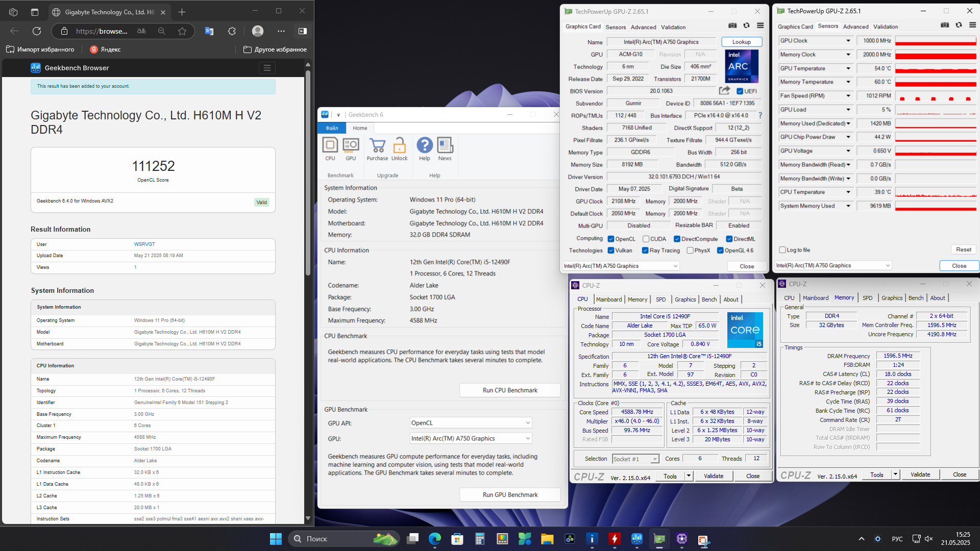
Task: Open the GPU selector dropdown in GPU-Z Graphics Card window
Action: coord(621,266)
